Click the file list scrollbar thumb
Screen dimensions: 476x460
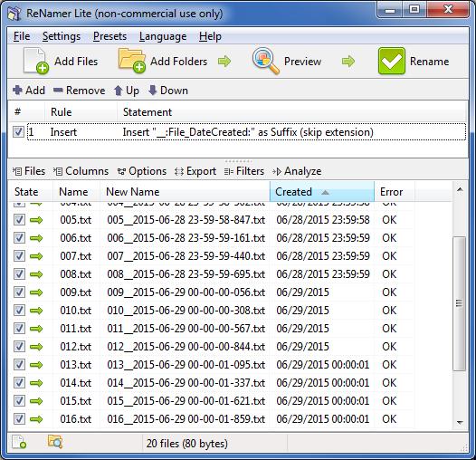[459, 303]
